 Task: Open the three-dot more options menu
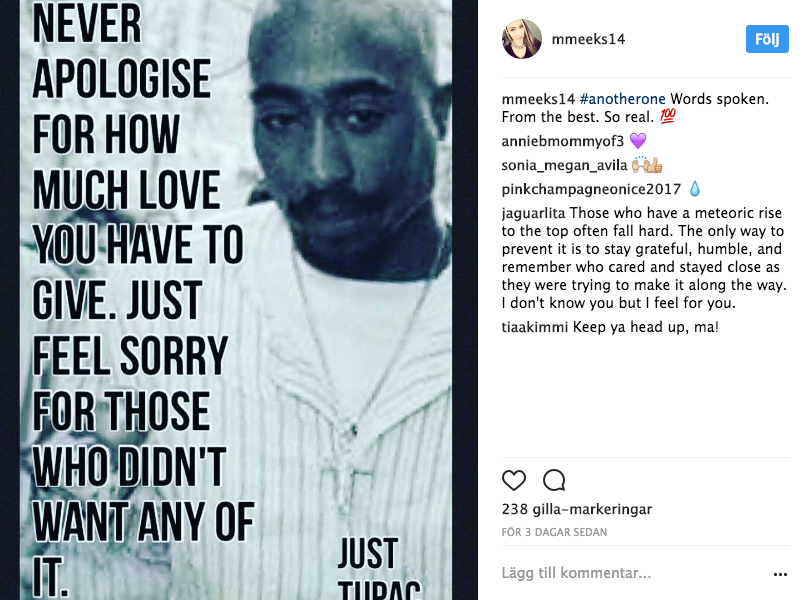tap(780, 574)
